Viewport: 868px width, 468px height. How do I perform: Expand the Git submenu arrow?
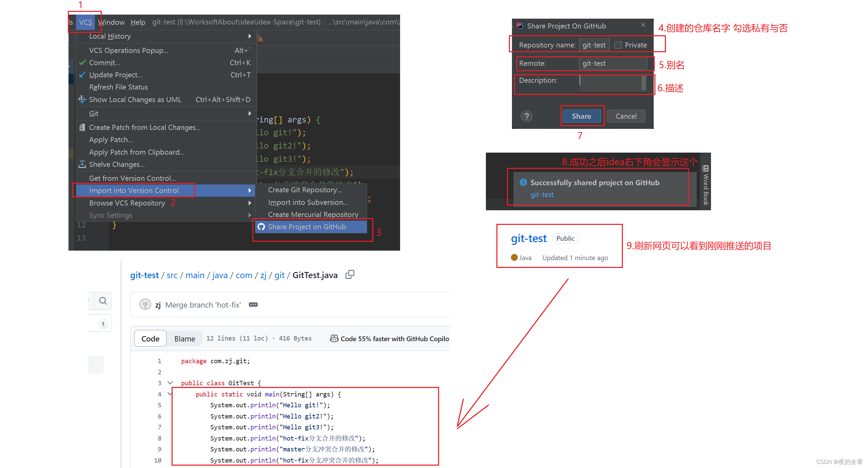pyautogui.click(x=250, y=113)
